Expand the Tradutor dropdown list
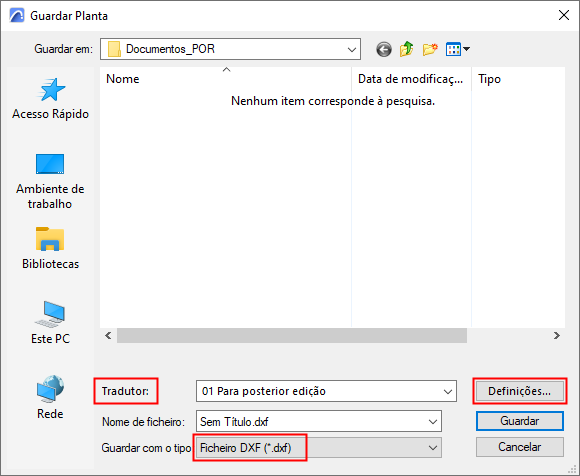Viewport: 580px width, 476px height. click(x=448, y=391)
